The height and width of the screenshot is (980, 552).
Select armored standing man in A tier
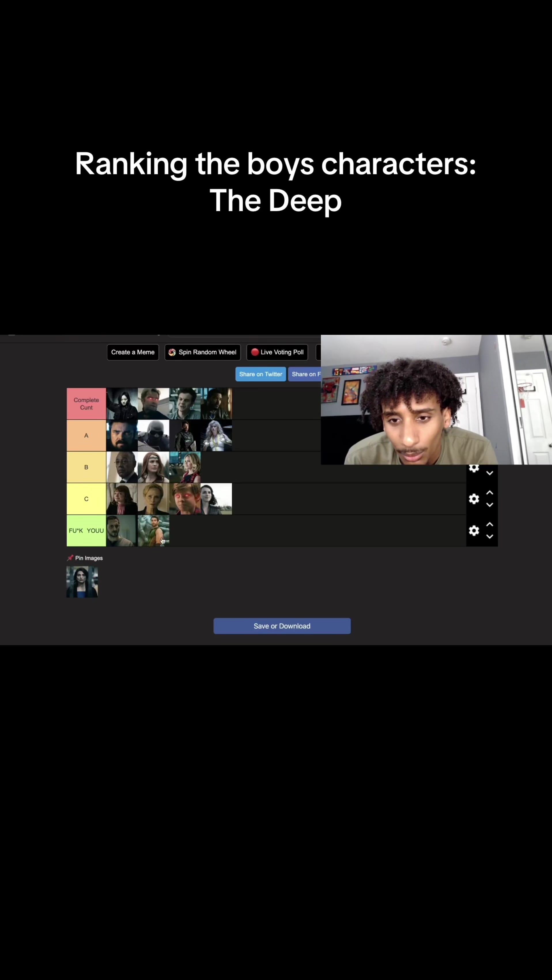click(185, 435)
